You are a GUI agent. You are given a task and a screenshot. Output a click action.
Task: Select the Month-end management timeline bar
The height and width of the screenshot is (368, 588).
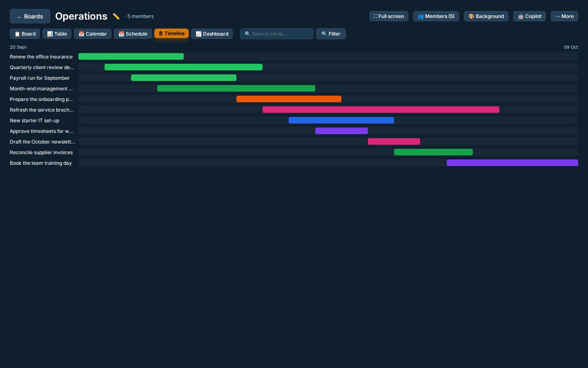[x=236, y=88]
